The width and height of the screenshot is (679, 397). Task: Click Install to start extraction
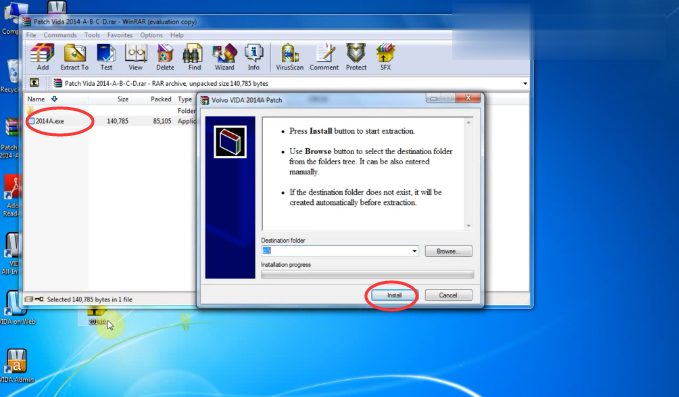pos(394,295)
